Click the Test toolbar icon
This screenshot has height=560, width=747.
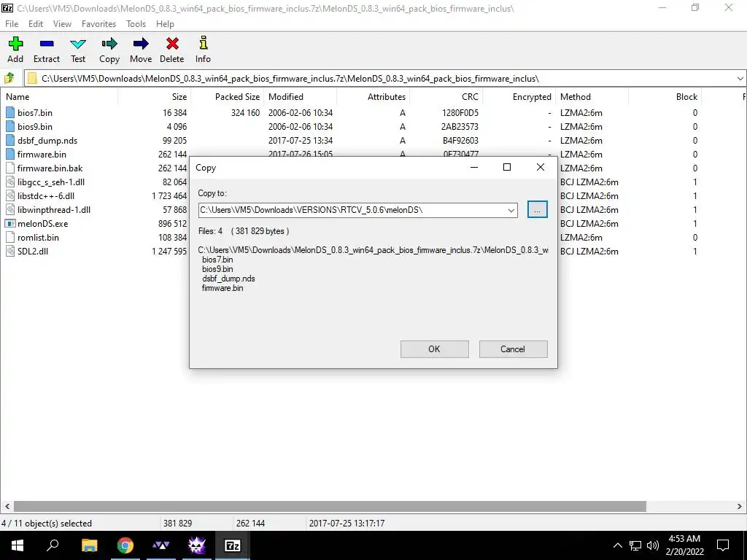pyautogui.click(x=78, y=44)
